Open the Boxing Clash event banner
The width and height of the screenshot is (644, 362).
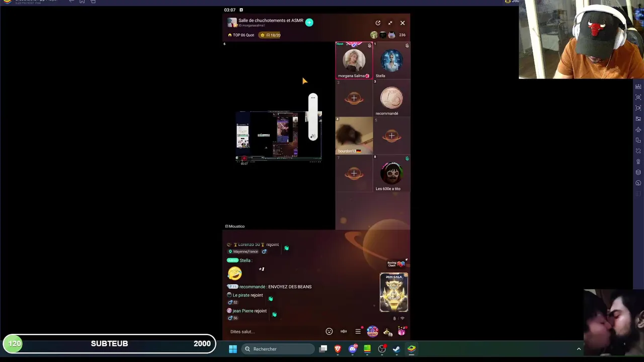(x=395, y=264)
